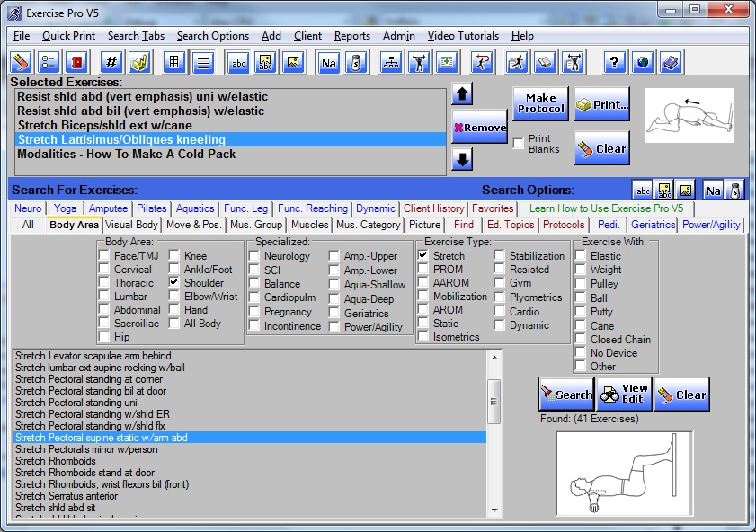Select the Mus. Group tab
This screenshot has width=756, height=532.
[x=256, y=225]
